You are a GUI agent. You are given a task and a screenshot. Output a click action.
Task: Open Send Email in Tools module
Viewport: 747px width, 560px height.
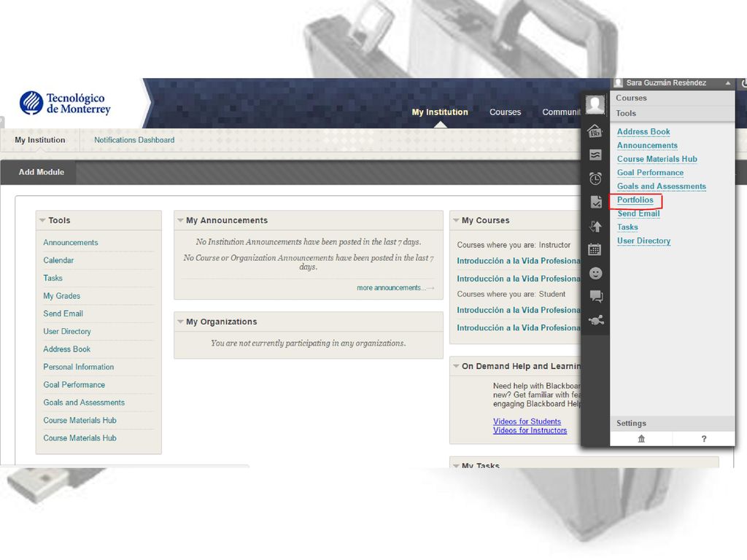[63, 314]
